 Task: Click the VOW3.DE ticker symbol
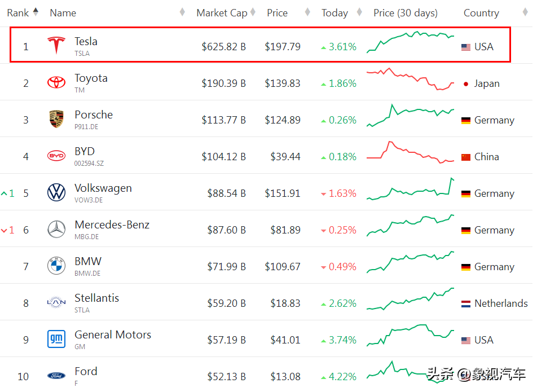tap(89, 200)
